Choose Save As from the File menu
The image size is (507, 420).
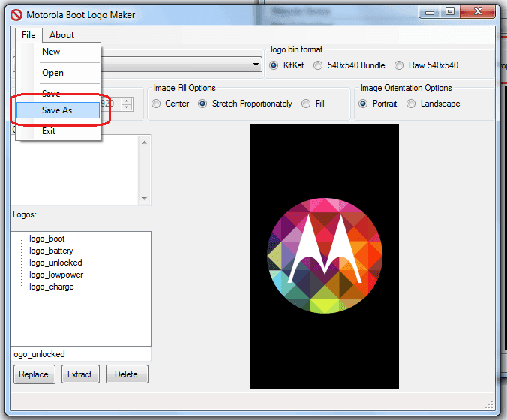coord(58,110)
